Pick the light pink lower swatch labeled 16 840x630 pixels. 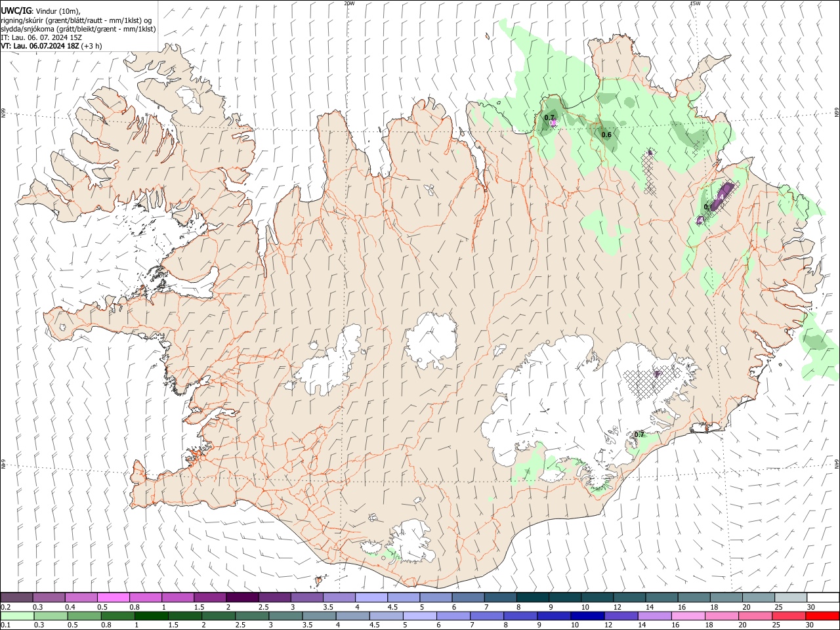pos(687,616)
